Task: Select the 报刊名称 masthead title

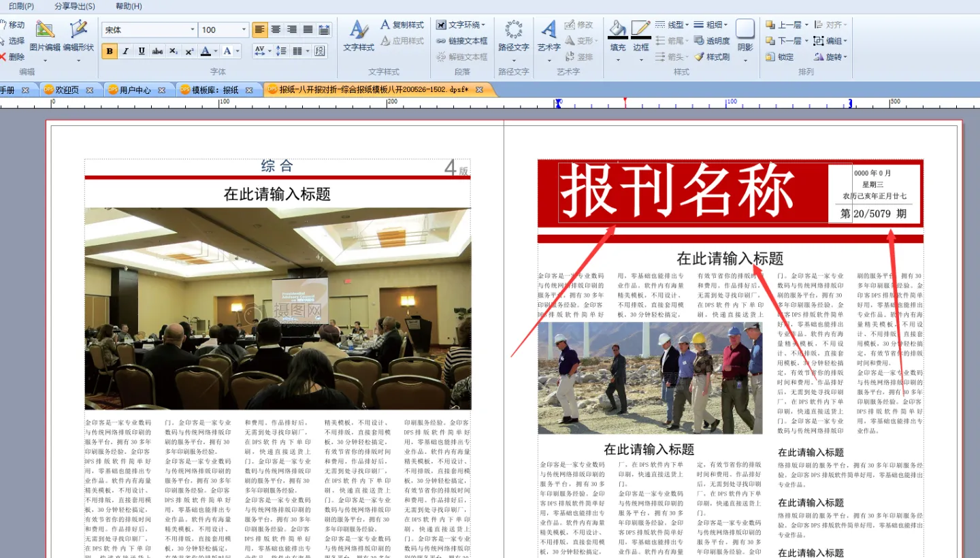Action: [676, 190]
